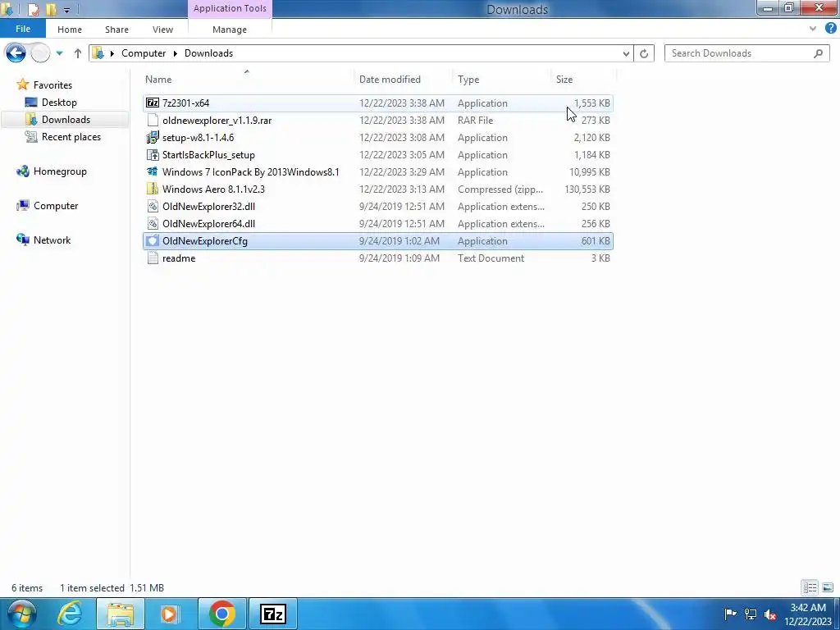Image resolution: width=840 pixels, height=630 pixels.
Task: Open the 7-Zip taskbar button
Action: 273,614
